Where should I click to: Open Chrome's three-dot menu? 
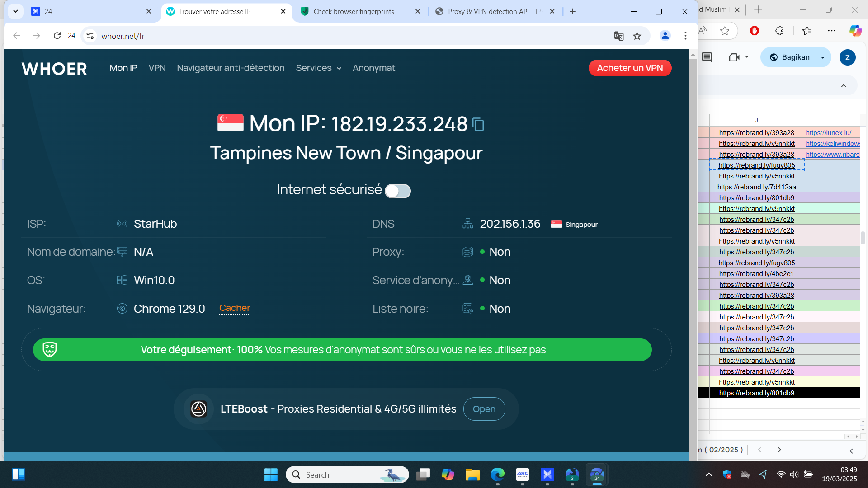pyautogui.click(x=685, y=36)
